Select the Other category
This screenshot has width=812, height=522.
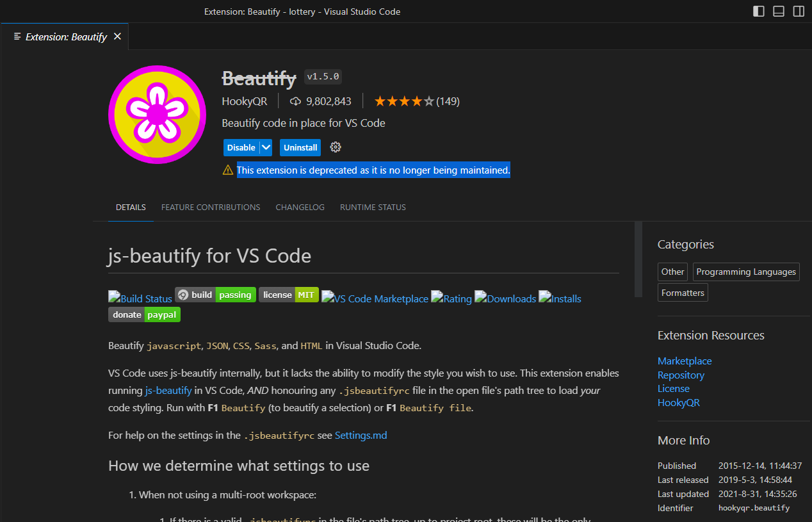(x=672, y=272)
